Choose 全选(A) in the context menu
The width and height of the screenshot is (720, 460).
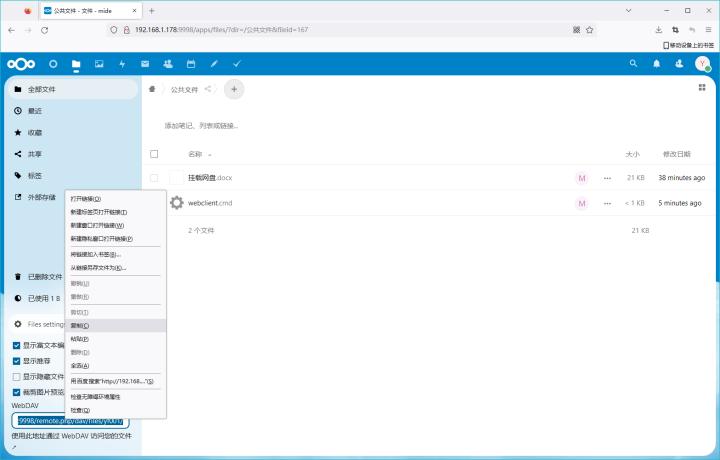[x=116, y=365]
